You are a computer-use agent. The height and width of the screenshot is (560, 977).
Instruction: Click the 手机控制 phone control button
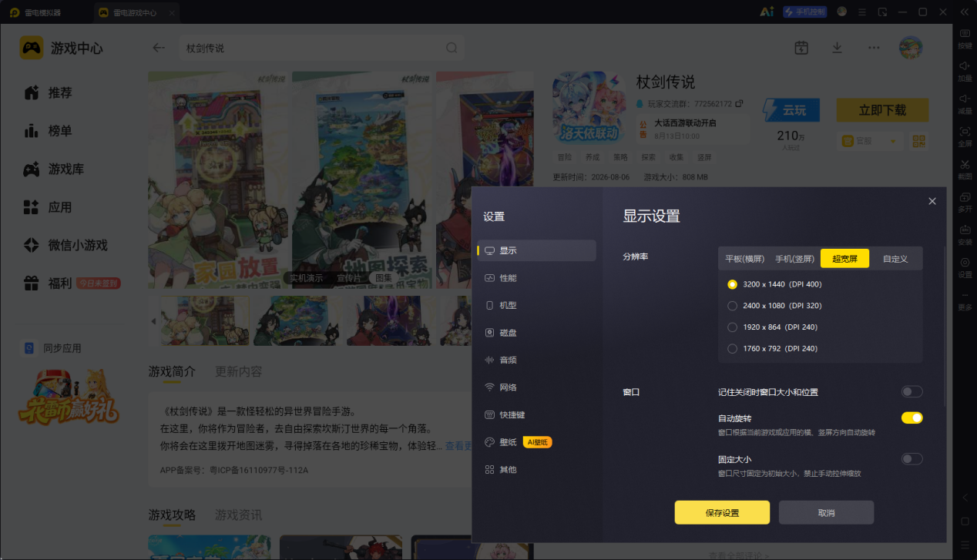click(x=804, y=12)
